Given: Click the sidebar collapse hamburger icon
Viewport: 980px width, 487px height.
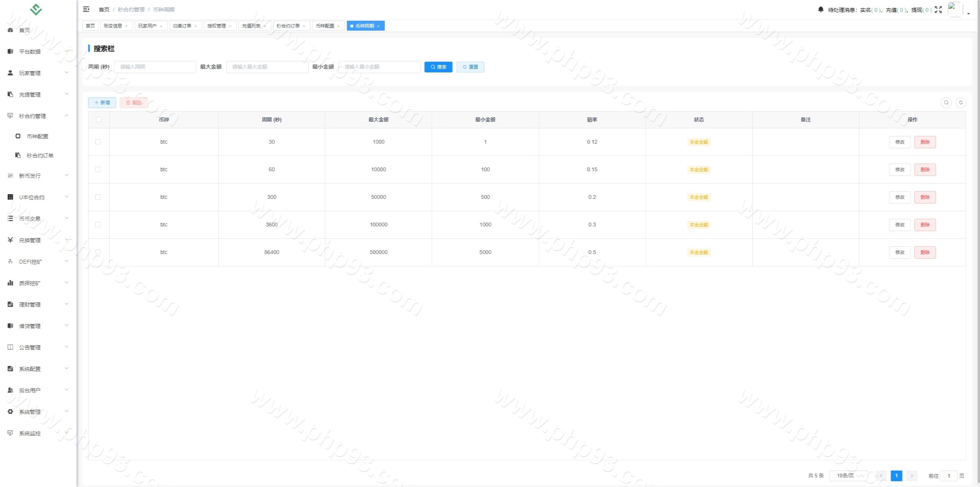Looking at the screenshot, I should pyautogui.click(x=86, y=9).
